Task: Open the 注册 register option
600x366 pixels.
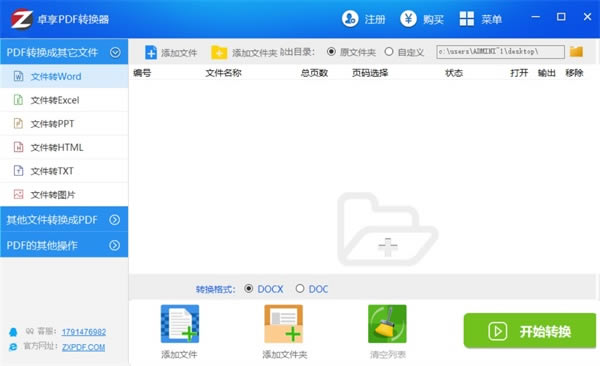Action: coord(375,19)
